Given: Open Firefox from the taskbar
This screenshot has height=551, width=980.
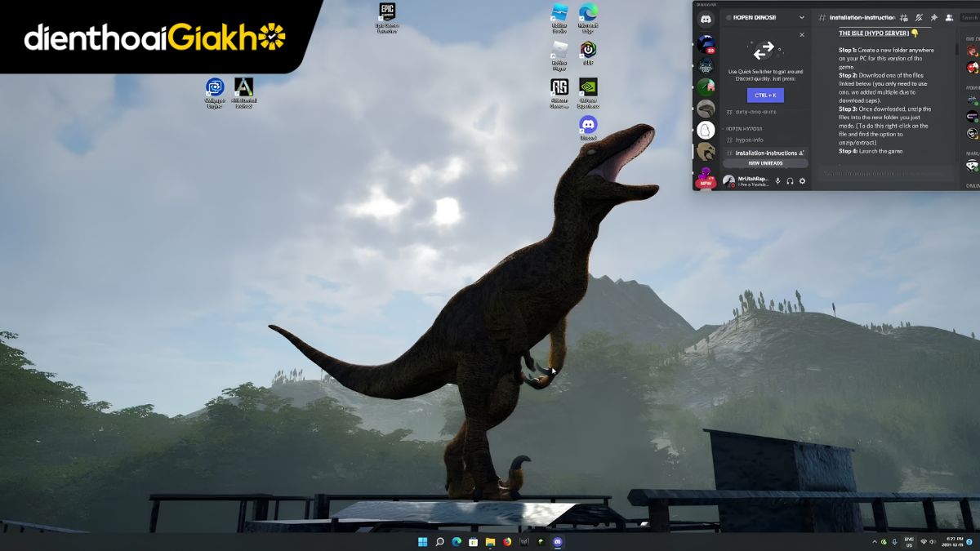Looking at the screenshot, I should (x=507, y=541).
